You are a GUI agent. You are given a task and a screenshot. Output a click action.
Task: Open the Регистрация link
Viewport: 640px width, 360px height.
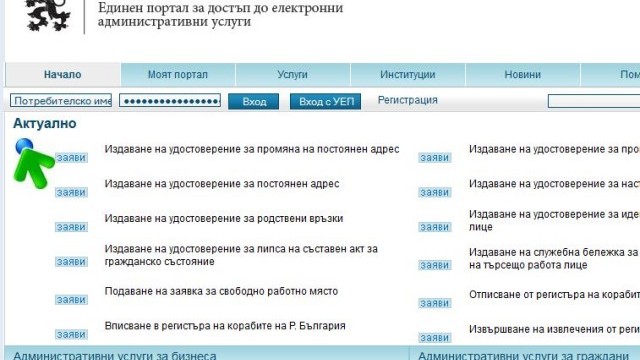[407, 100]
